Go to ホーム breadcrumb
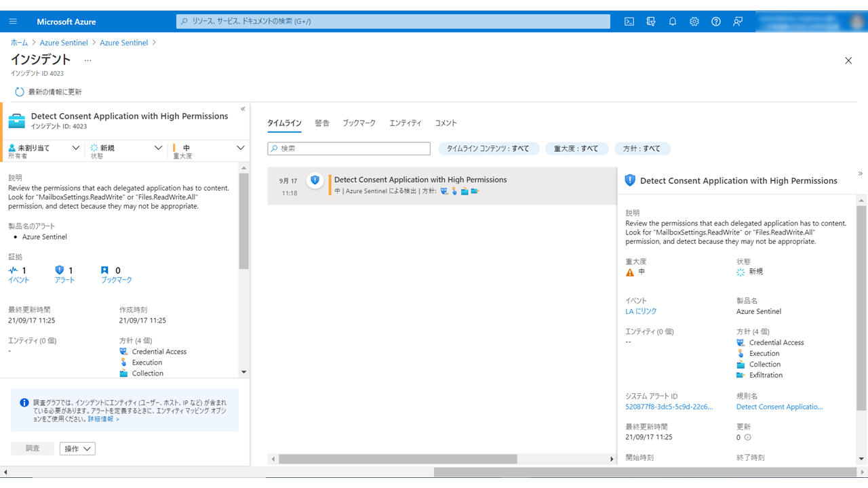The image size is (868, 488). click(x=20, y=43)
